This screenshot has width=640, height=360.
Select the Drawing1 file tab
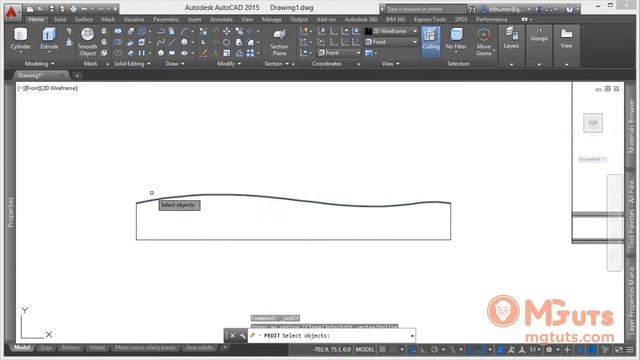40,76
